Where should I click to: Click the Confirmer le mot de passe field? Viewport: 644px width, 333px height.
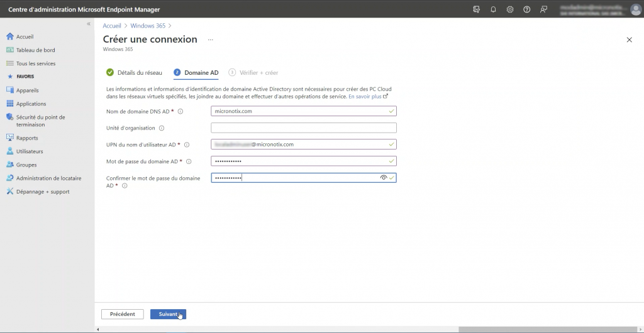[x=304, y=178]
